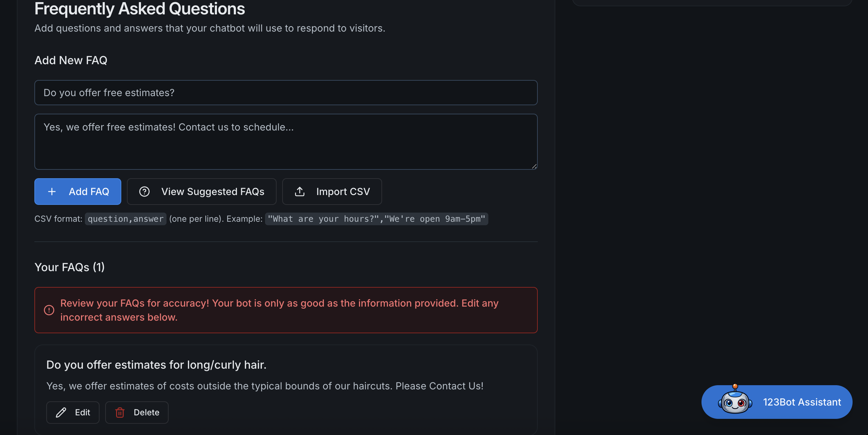The image size is (868, 435).
Task: Focus the "Do you offer free estimates?" question field
Action: click(x=286, y=93)
